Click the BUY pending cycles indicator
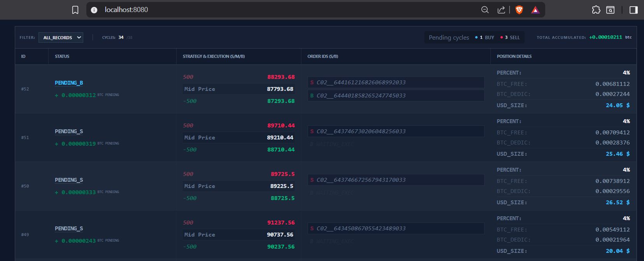This screenshot has width=644, height=261. (x=485, y=37)
